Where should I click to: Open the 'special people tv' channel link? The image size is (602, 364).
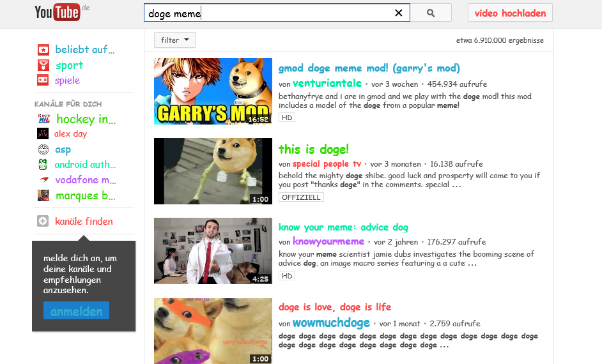(x=327, y=163)
